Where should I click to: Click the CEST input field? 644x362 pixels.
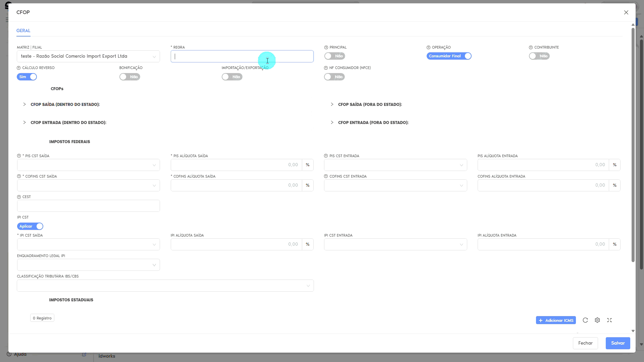tap(88, 206)
